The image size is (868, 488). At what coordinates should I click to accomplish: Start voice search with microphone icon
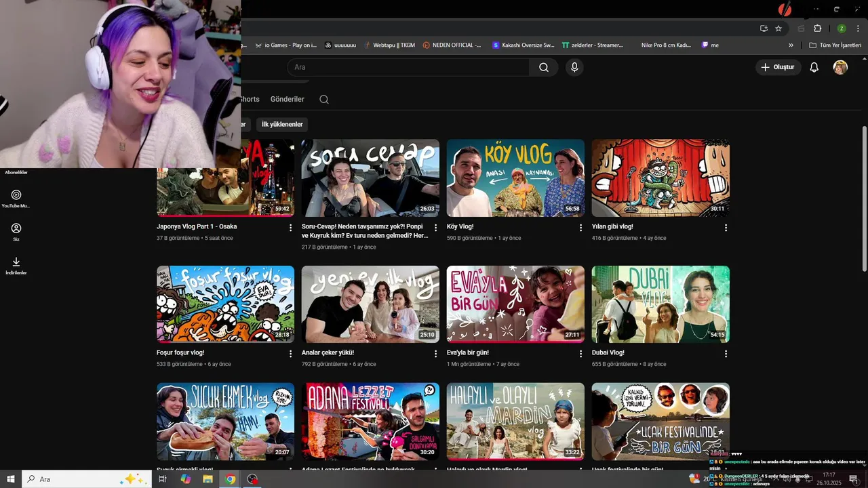click(574, 67)
